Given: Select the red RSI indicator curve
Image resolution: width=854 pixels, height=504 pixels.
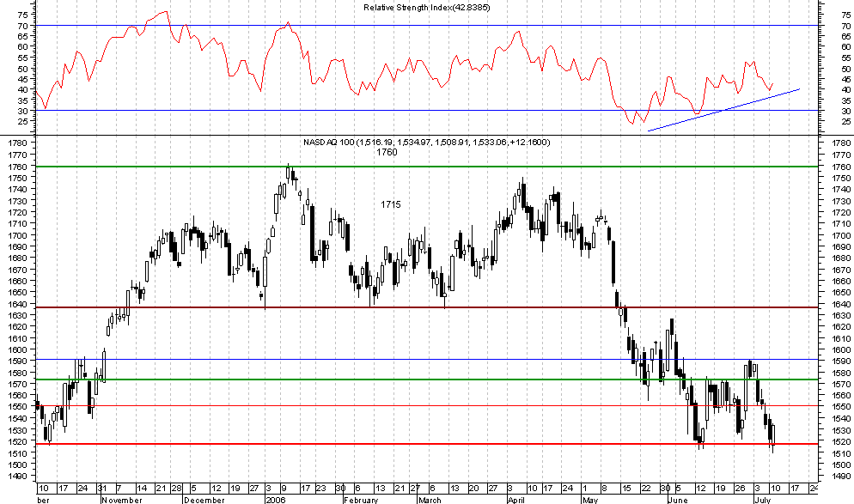Looking at the screenshot, I should click(404, 68).
